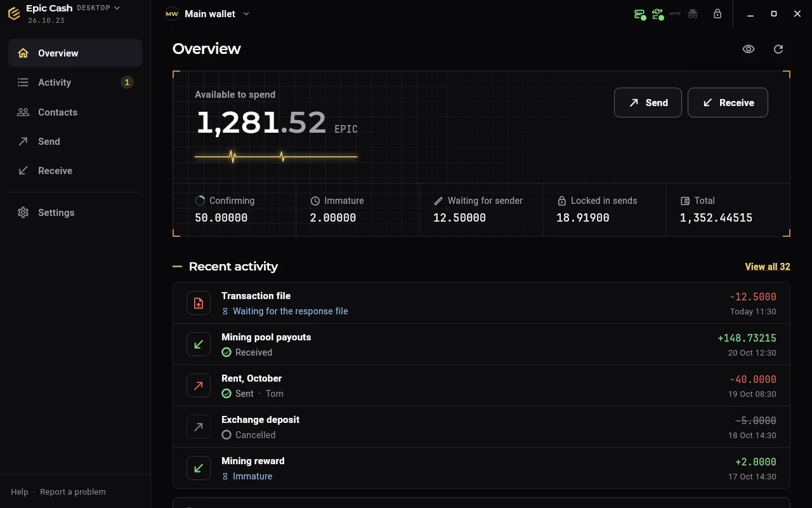Click the Epic Cash logo icon

14,13
